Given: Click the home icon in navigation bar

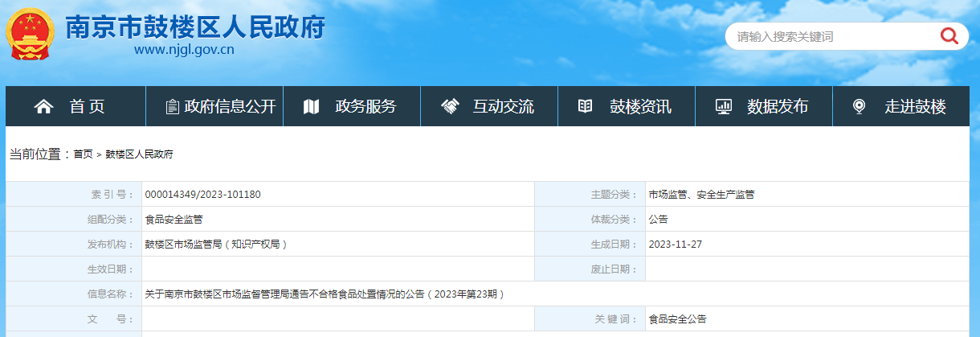Looking at the screenshot, I should tap(43, 106).
